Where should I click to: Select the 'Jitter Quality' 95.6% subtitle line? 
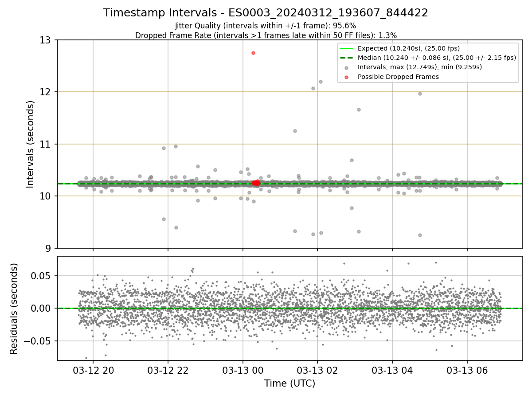pos(266,26)
